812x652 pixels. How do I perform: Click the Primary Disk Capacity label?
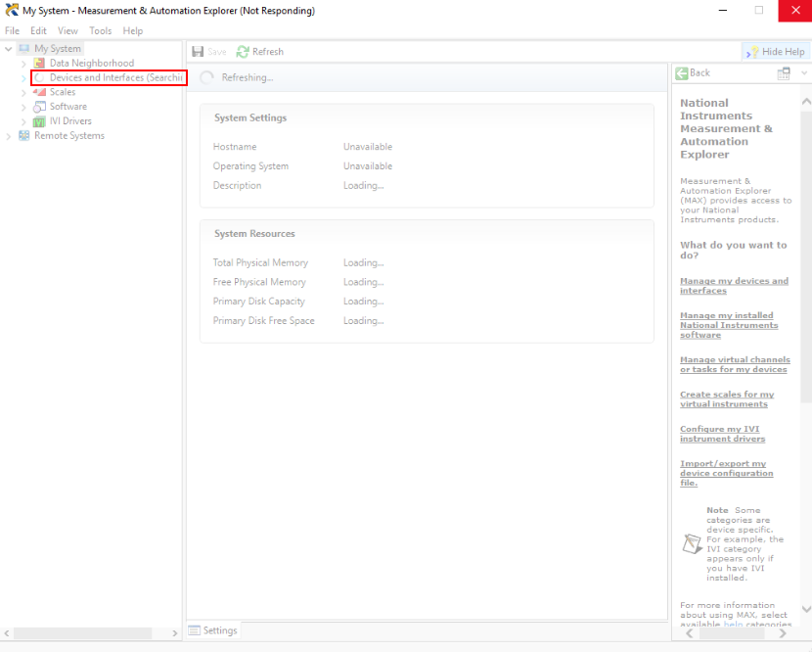click(x=259, y=302)
